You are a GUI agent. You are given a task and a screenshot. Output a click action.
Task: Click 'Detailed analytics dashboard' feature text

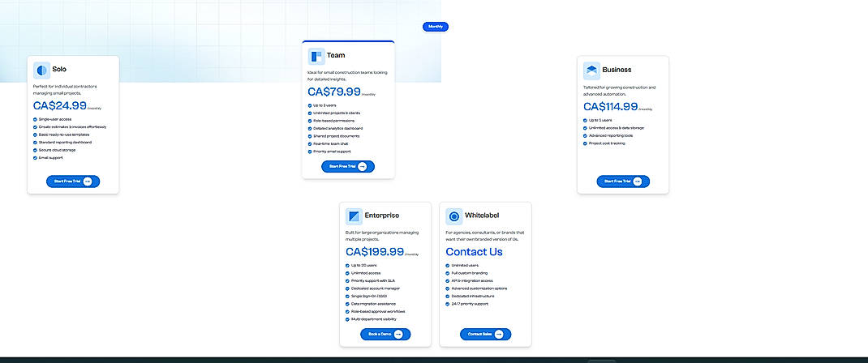338,128
